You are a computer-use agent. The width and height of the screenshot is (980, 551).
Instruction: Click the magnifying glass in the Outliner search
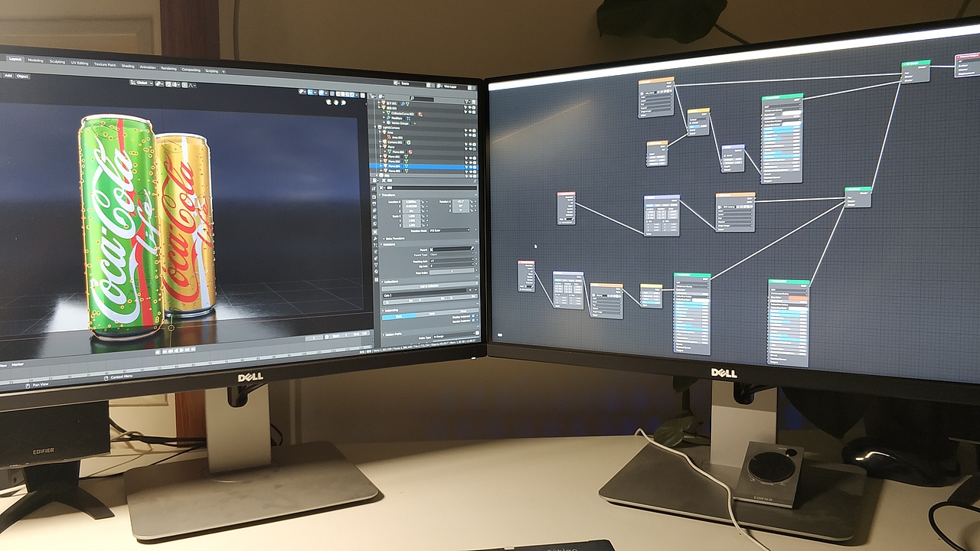(x=413, y=97)
